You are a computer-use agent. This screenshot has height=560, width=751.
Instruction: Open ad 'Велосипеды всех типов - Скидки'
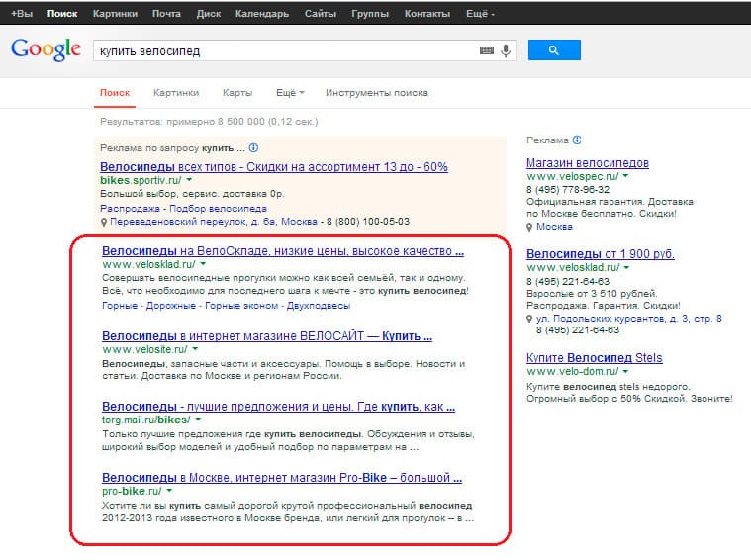point(274,167)
